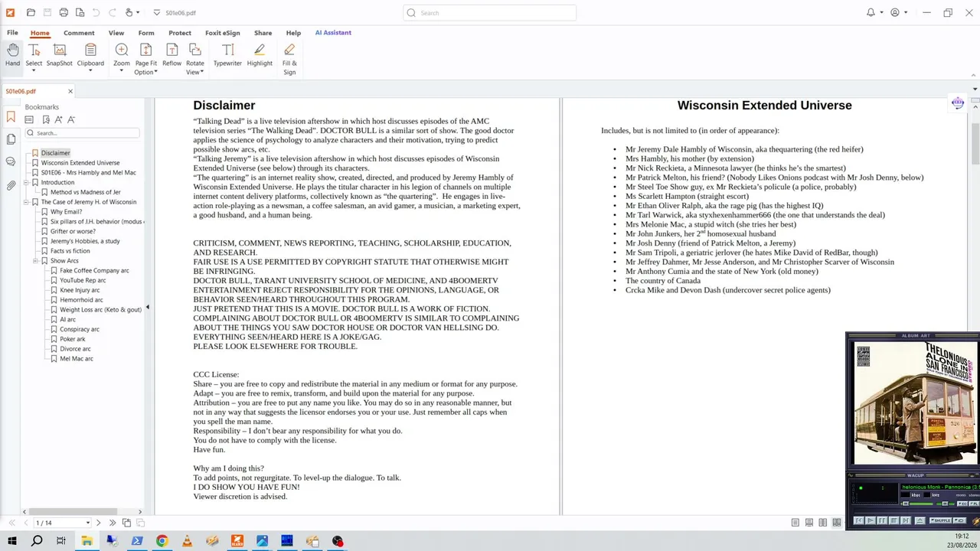980x551 pixels.
Task: Open Fill & Sign
Action: coord(289,59)
